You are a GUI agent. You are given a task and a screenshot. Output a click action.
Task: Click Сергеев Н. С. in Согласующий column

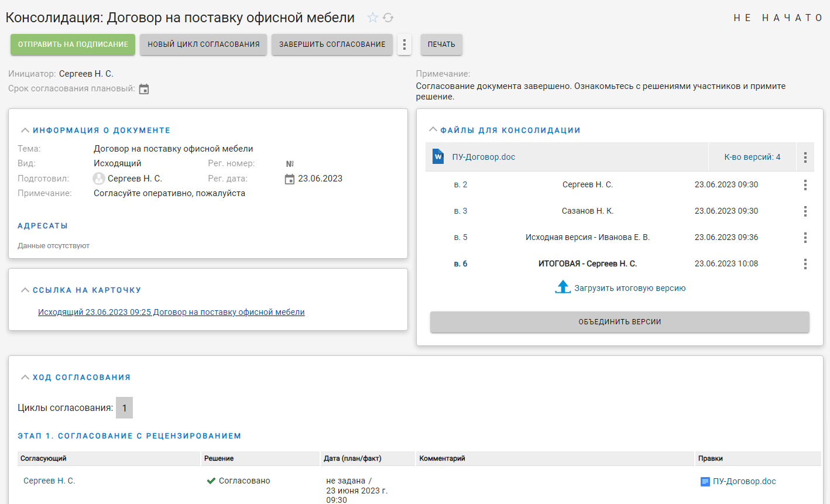49,481
